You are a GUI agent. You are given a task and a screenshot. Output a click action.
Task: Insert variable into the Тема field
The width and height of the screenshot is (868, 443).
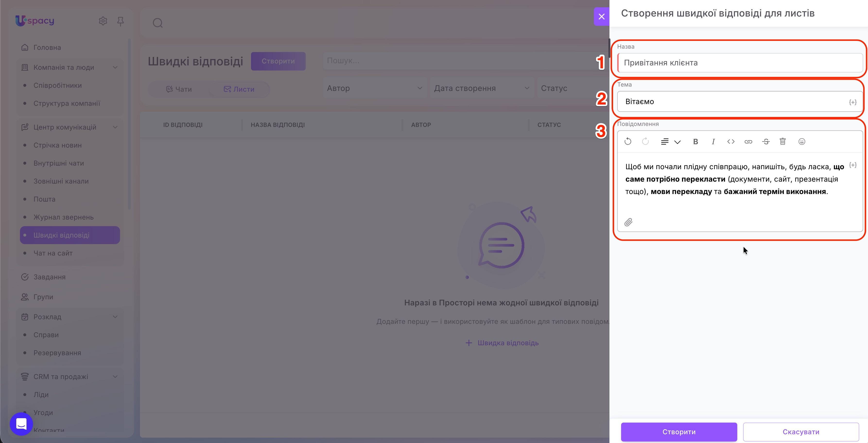tap(852, 102)
